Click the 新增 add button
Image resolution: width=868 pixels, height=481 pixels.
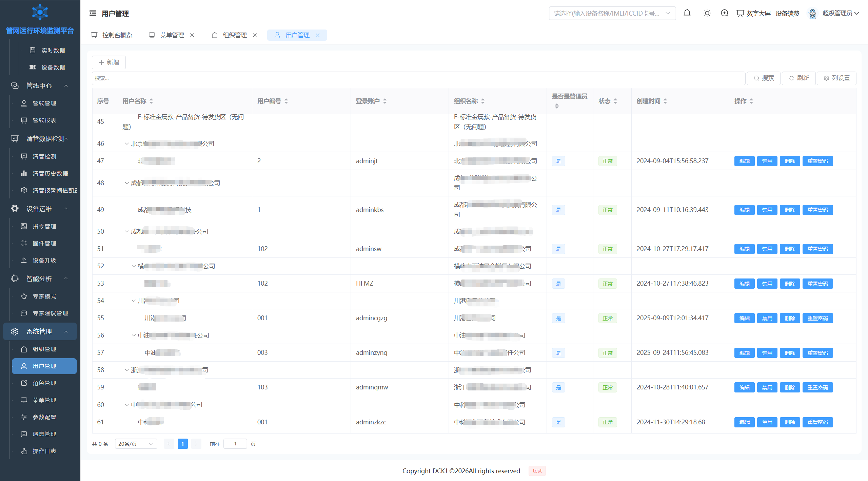pos(109,62)
